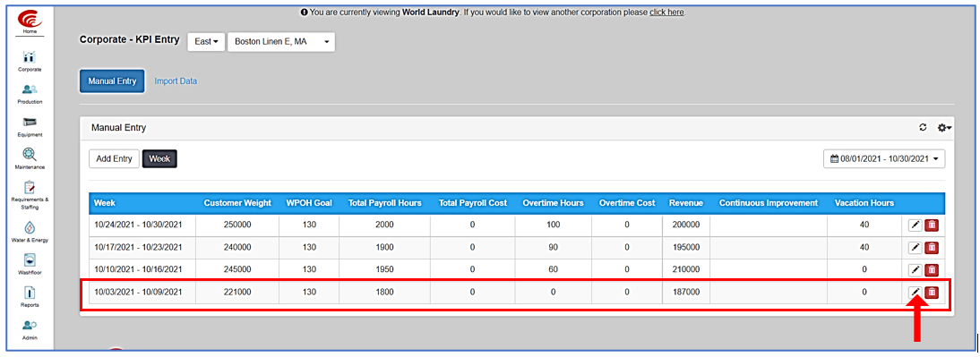Click the Corporate - KPI Entry heading
The image size is (980, 357).
(x=129, y=40)
